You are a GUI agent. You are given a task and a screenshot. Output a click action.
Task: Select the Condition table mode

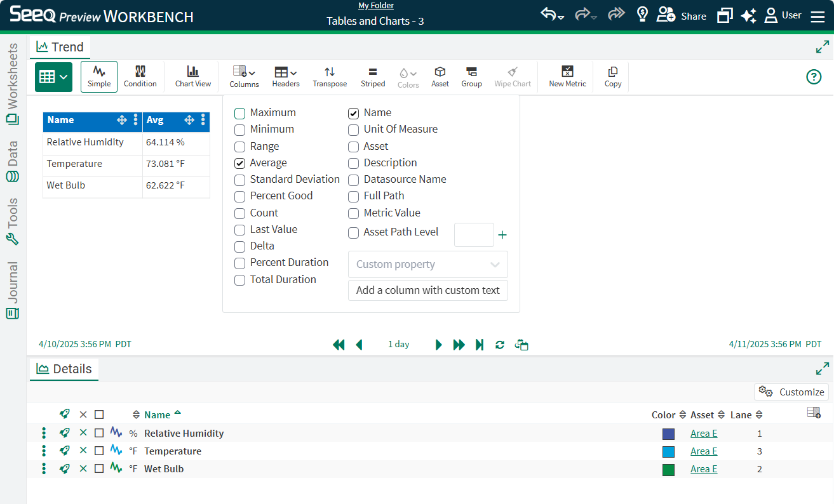(x=140, y=76)
